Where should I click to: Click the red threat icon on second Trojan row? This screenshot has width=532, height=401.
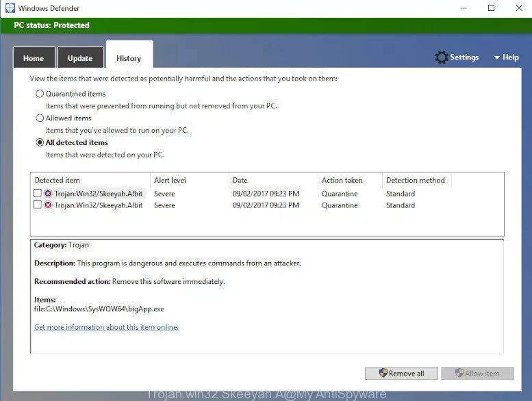48,205
